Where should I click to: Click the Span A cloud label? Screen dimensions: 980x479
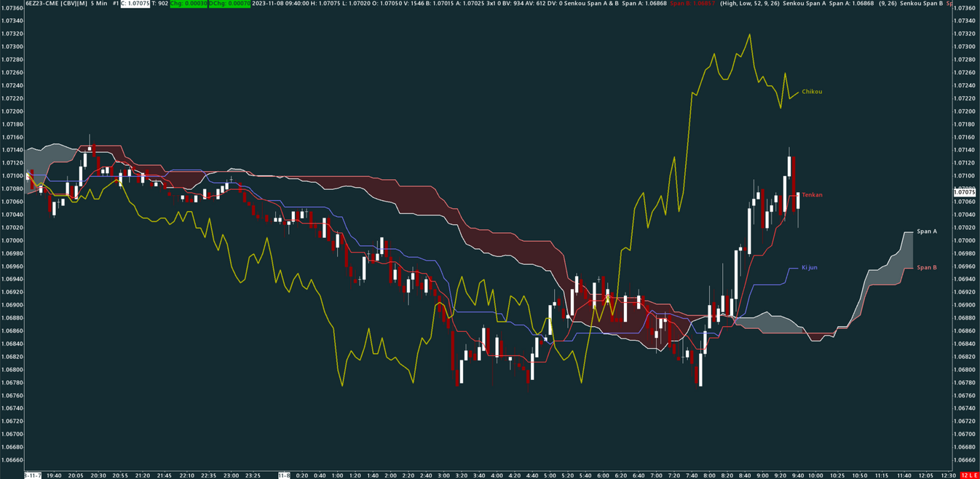tap(926, 231)
